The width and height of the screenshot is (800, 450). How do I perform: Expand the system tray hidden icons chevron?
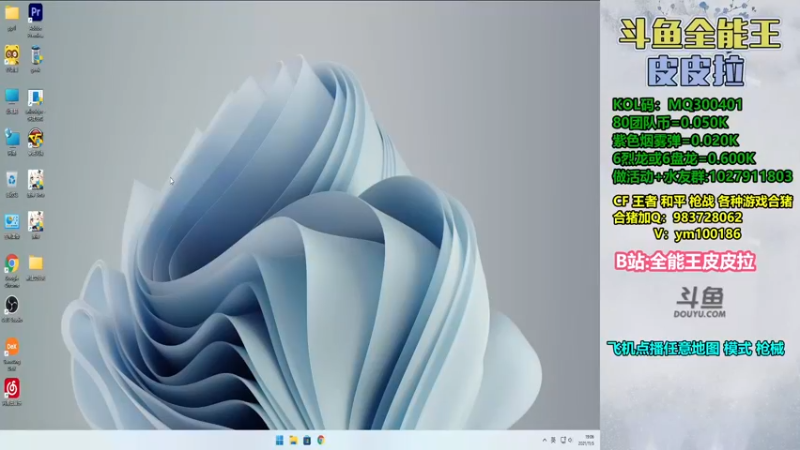click(x=544, y=440)
